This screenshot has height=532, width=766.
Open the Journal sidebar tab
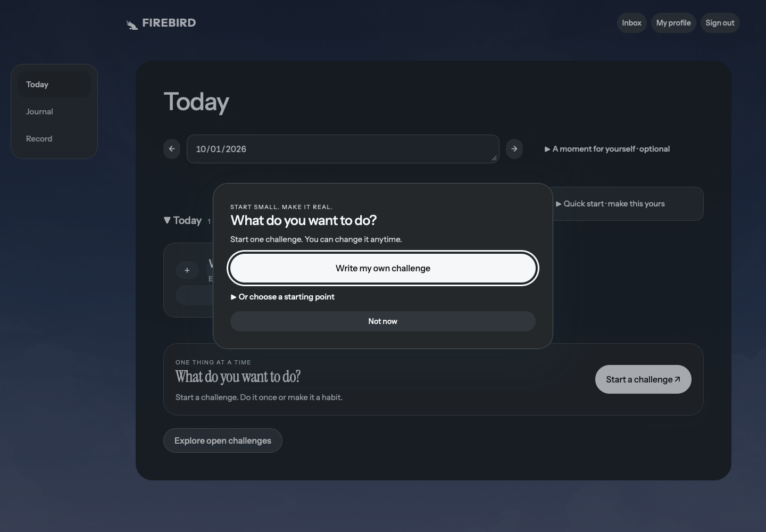coord(54,112)
